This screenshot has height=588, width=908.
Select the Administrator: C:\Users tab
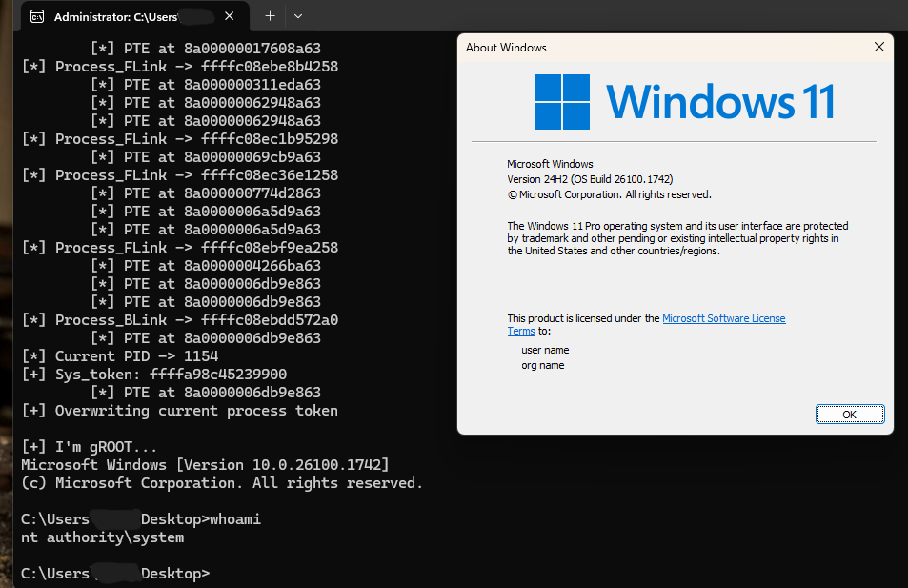pyautogui.click(x=134, y=17)
